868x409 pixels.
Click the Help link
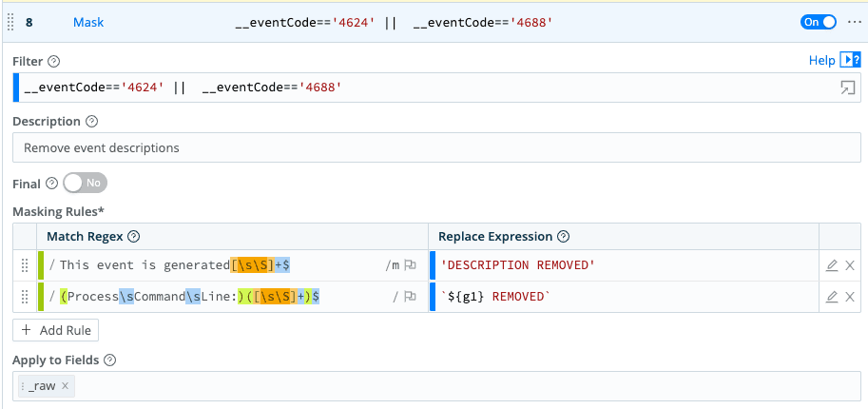click(x=821, y=61)
